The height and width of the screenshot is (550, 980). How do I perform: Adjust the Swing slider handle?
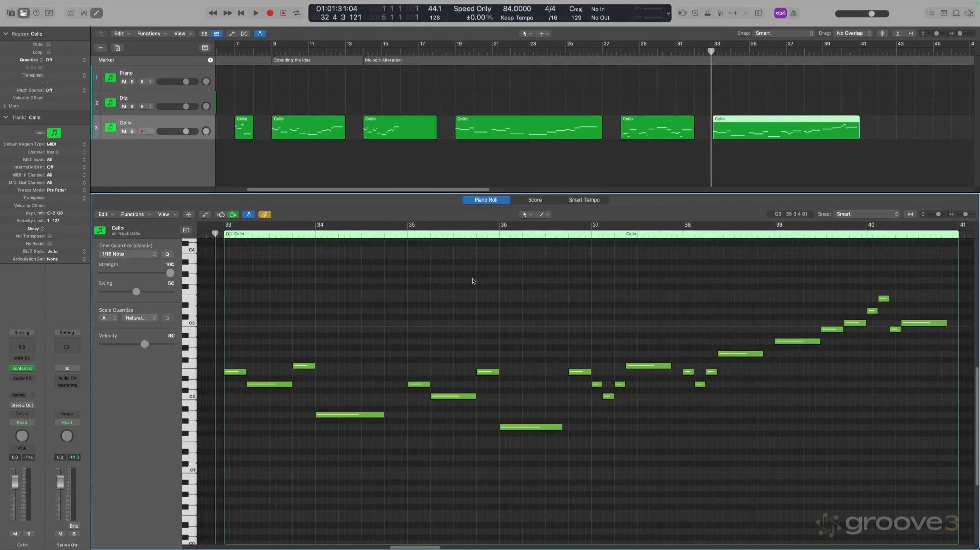click(x=136, y=292)
